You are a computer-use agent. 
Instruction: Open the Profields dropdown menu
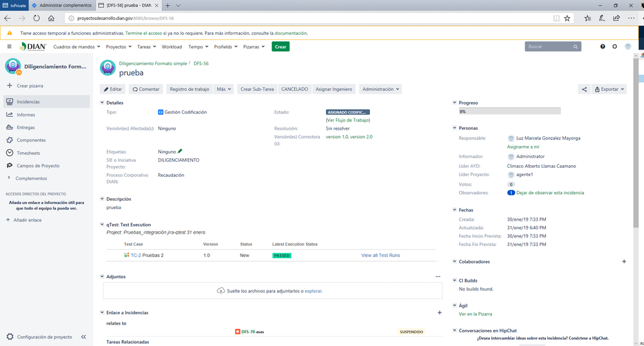coord(226,47)
